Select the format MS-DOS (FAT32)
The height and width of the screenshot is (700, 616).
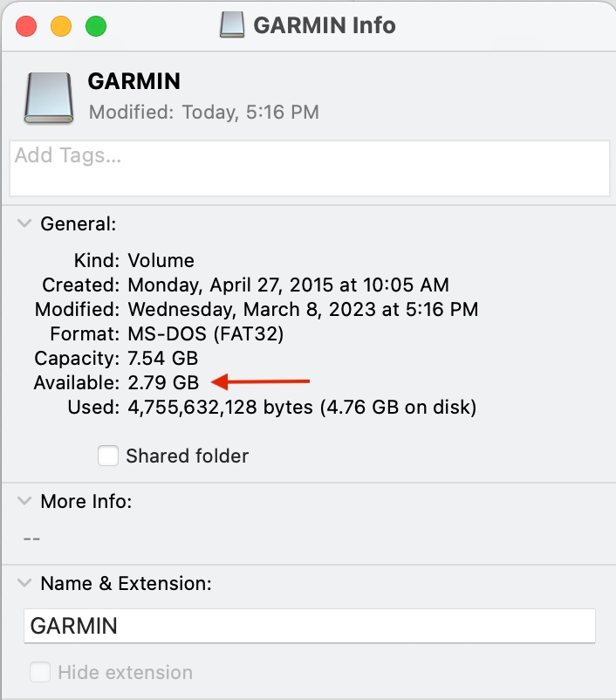(206, 334)
